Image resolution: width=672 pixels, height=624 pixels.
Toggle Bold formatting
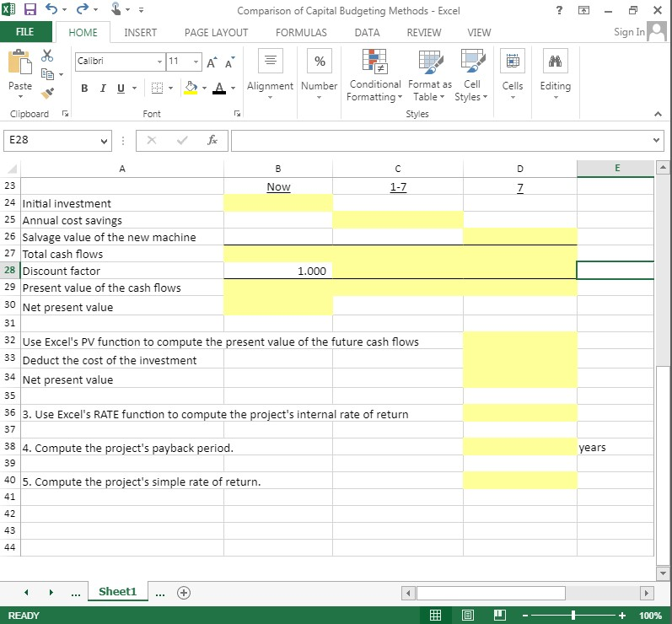point(84,89)
